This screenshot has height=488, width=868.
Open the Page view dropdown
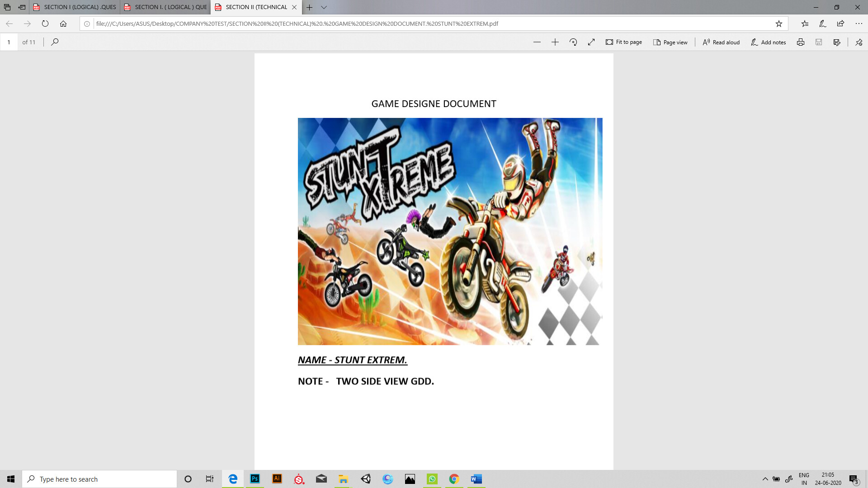pyautogui.click(x=670, y=42)
